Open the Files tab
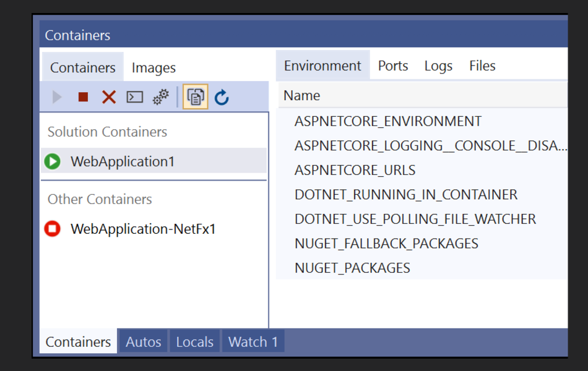The image size is (588, 371). point(482,65)
